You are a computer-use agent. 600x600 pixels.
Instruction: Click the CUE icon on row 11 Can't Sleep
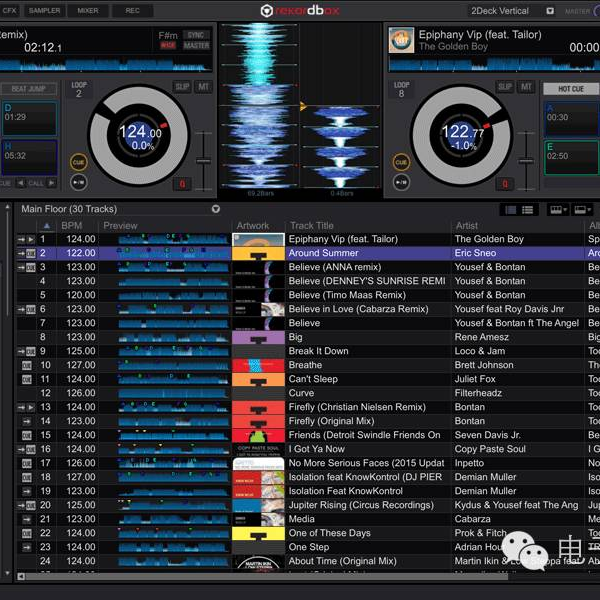click(27, 380)
